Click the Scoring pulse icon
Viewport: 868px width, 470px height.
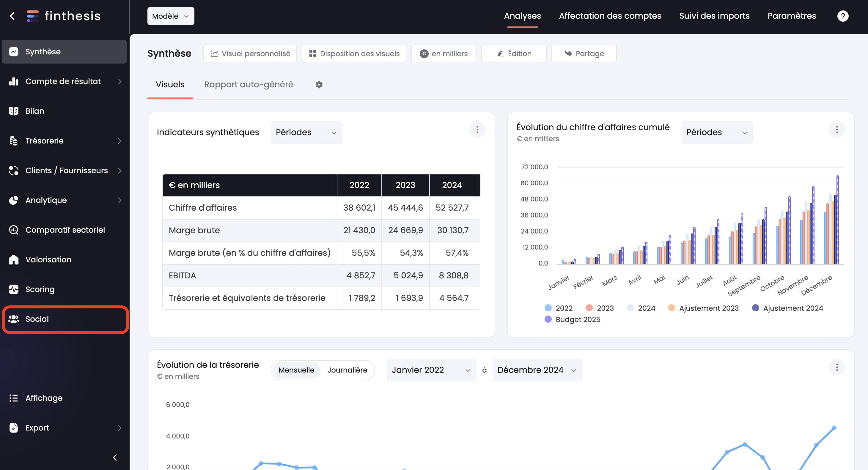13,289
